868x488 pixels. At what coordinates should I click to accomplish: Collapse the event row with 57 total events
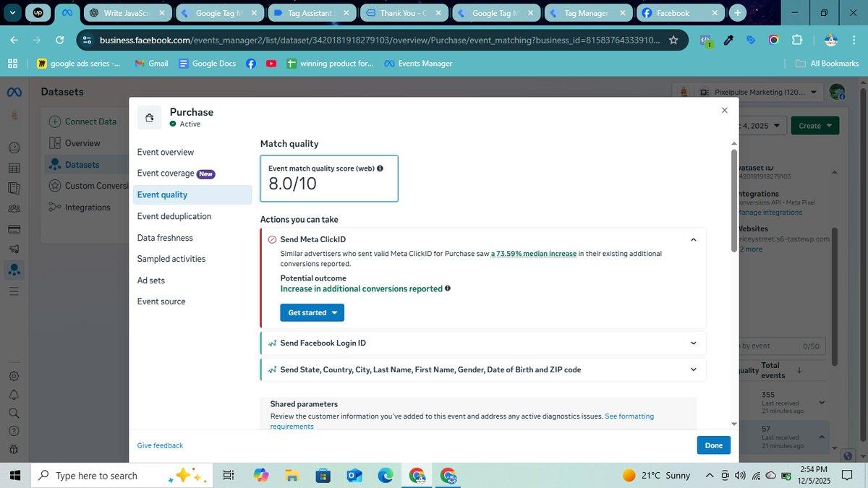[x=822, y=437]
